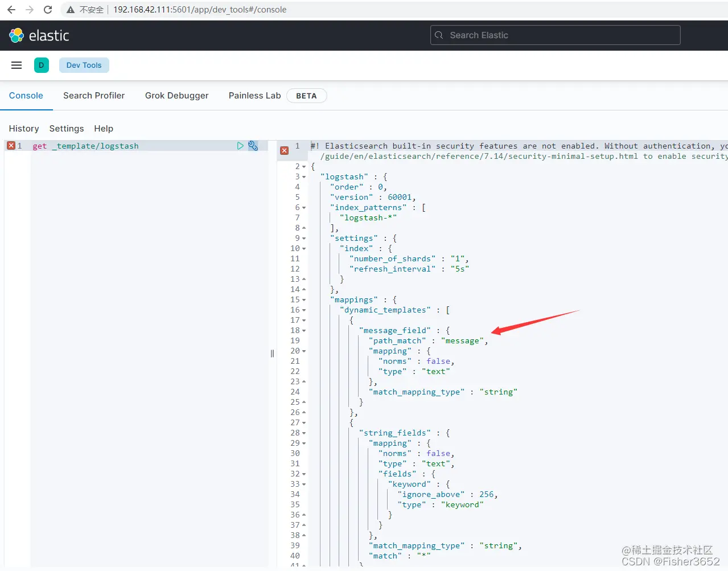Open the Help menu
728x571 pixels.
[104, 129]
